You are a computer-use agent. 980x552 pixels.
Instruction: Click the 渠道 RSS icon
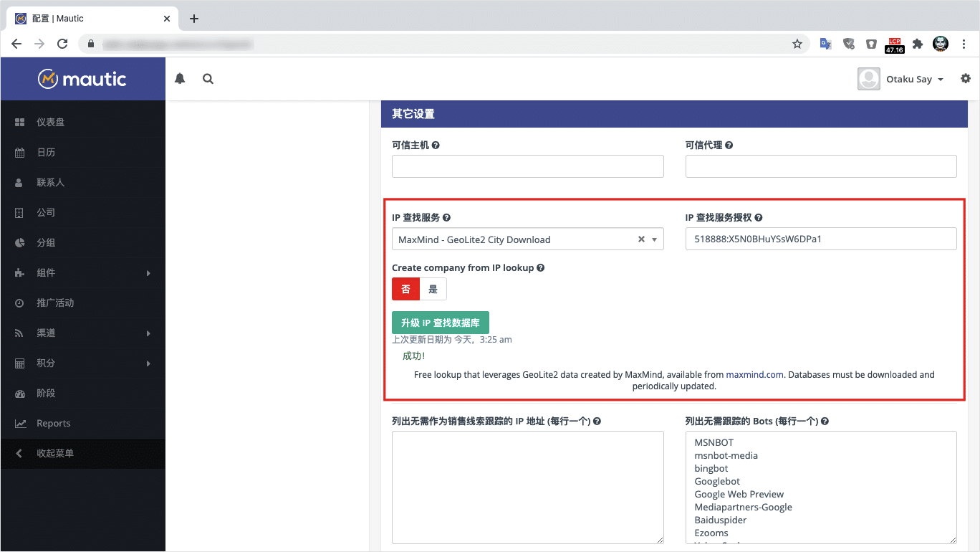click(x=20, y=333)
